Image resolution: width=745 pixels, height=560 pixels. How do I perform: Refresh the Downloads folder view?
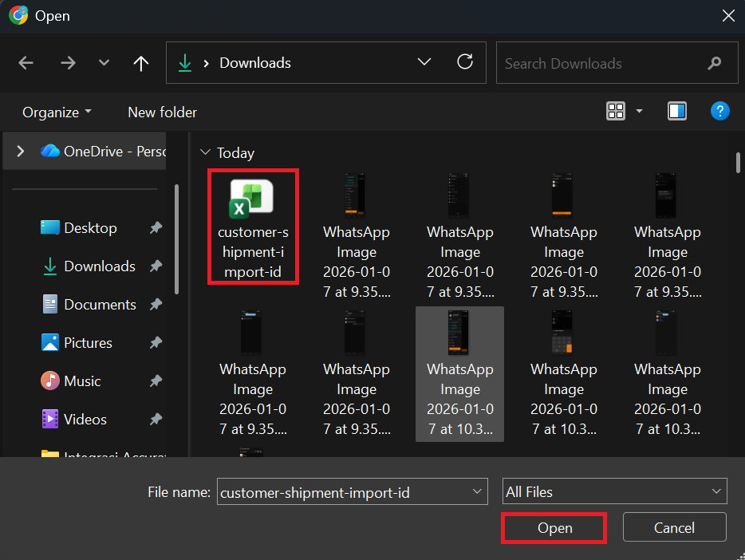tap(465, 62)
